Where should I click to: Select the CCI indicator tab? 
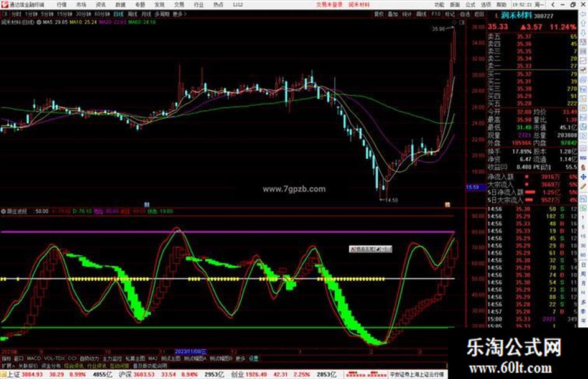[72, 358]
